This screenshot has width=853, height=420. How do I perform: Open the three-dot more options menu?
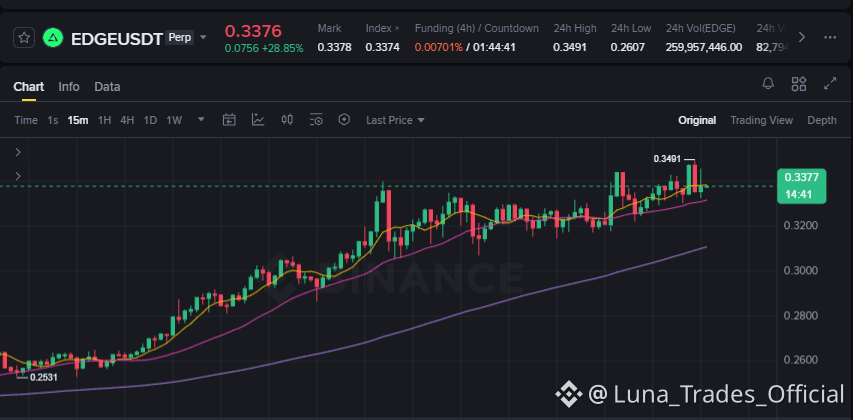pos(830,38)
